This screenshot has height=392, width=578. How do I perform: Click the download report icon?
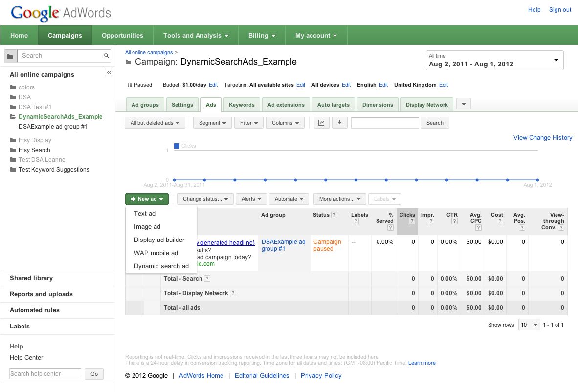340,123
